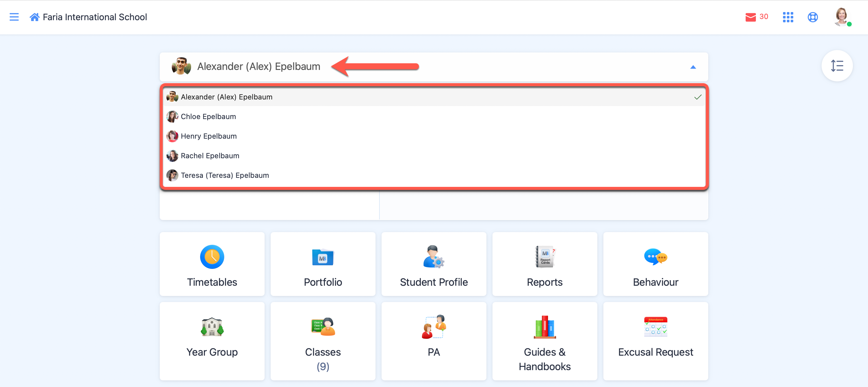Click Alexander's avatar in the dropdown list
This screenshot has height=387, width=868.
pyautogui.click(x=172, y=97)
